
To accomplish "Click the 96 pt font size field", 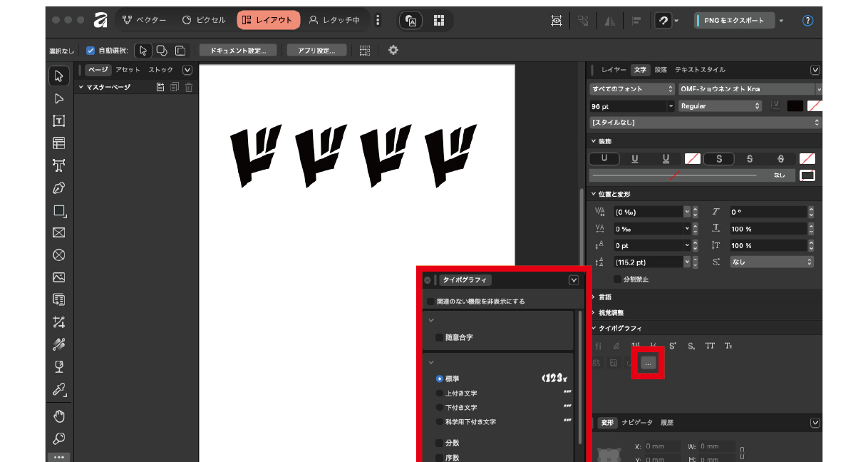I will 628,106.
